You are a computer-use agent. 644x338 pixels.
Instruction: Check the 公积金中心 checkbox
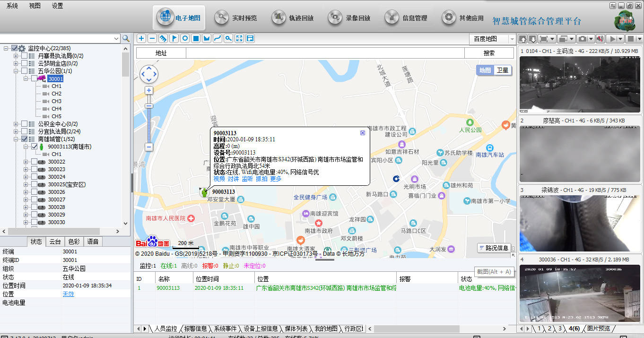point(25,124)
